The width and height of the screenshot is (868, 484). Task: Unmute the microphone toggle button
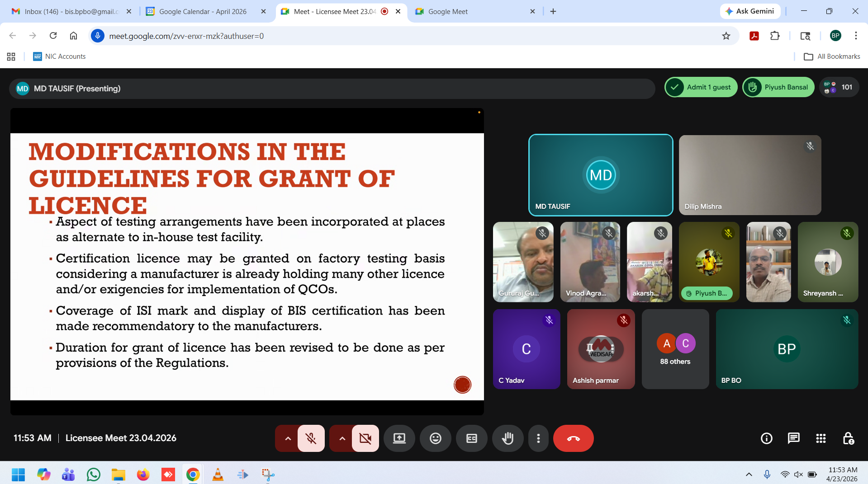click(311, 438)
